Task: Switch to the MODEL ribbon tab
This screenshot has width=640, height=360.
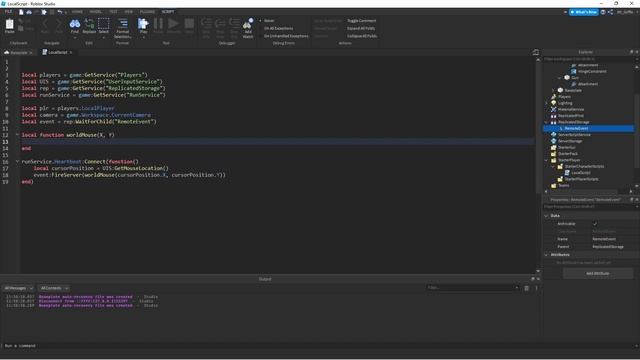Action: coord(96,12)
